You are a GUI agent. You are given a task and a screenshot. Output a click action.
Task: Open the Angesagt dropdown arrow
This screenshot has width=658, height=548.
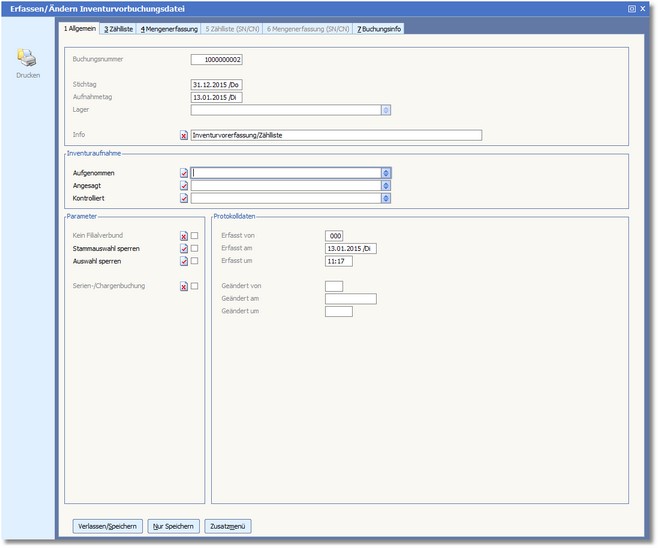(x=386, y=186)
